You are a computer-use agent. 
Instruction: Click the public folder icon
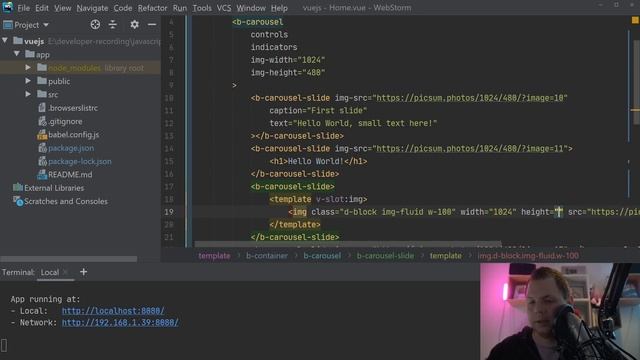(x=42, y=81)
